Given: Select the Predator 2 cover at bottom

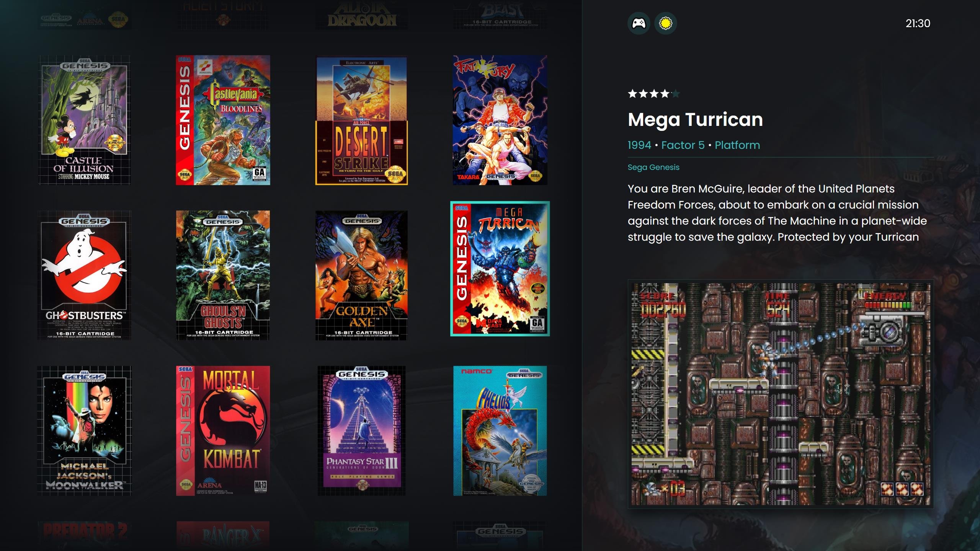Looking at the screenshot, I should pos(84,536).
